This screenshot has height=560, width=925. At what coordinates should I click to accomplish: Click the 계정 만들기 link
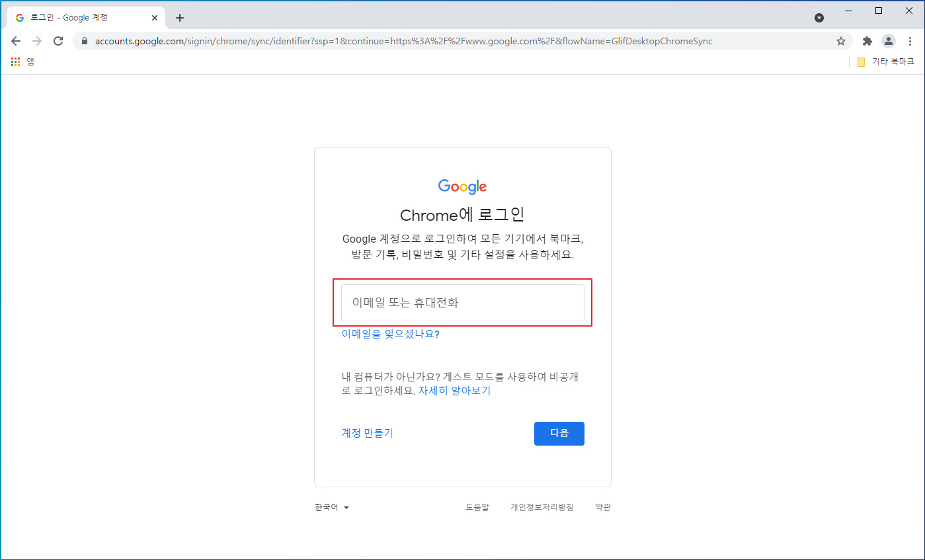(367, 433)
